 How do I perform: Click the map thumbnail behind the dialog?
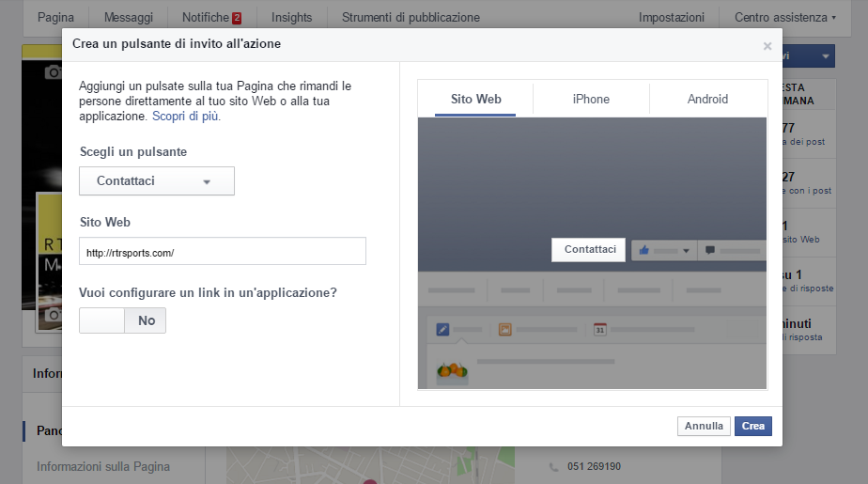[370, 465]
